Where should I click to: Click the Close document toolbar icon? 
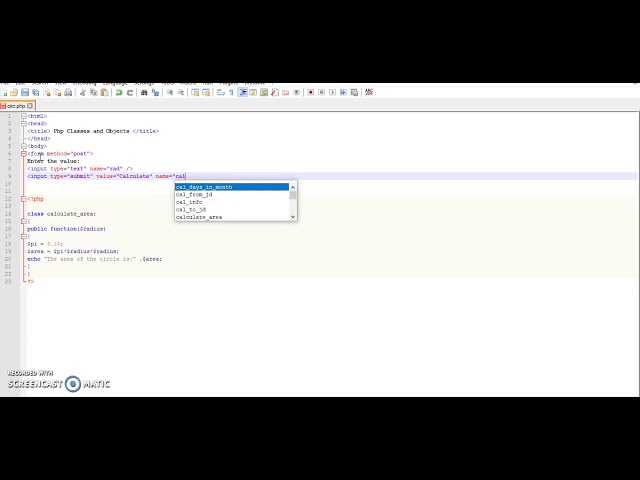coord(47,93)
